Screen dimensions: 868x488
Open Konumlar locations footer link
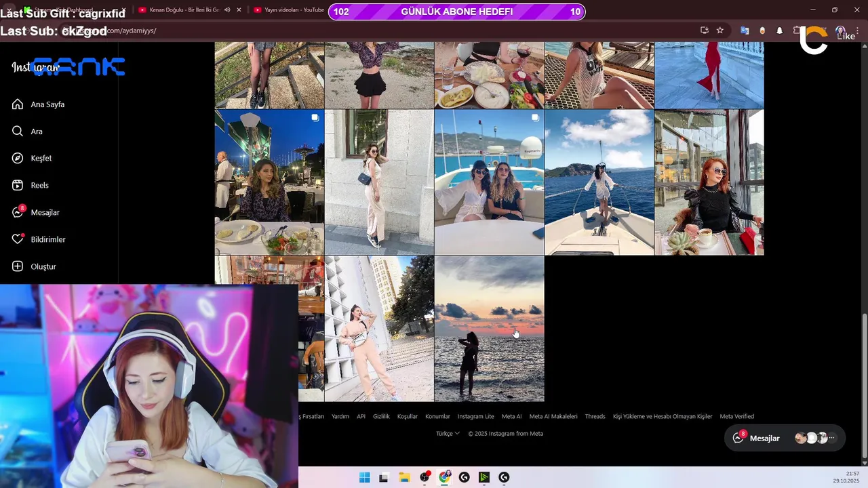[437, 416]
